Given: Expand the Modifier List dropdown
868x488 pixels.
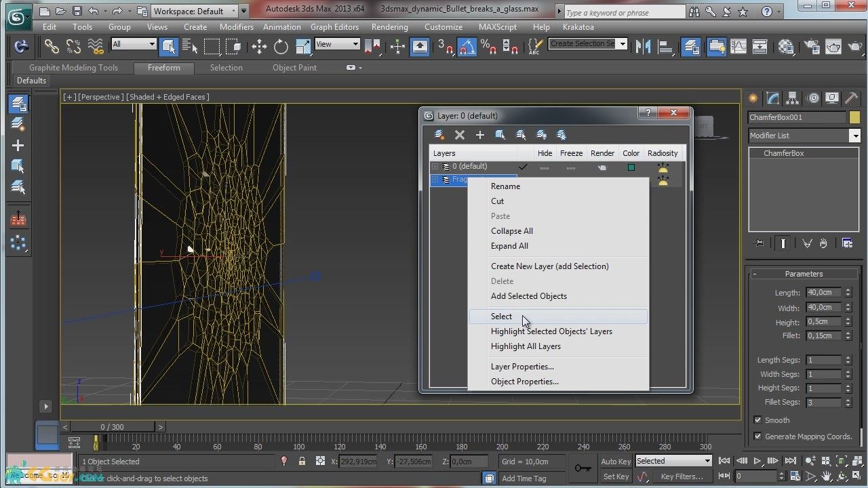Looking at the screenshot, I should (x=804, y=136).
